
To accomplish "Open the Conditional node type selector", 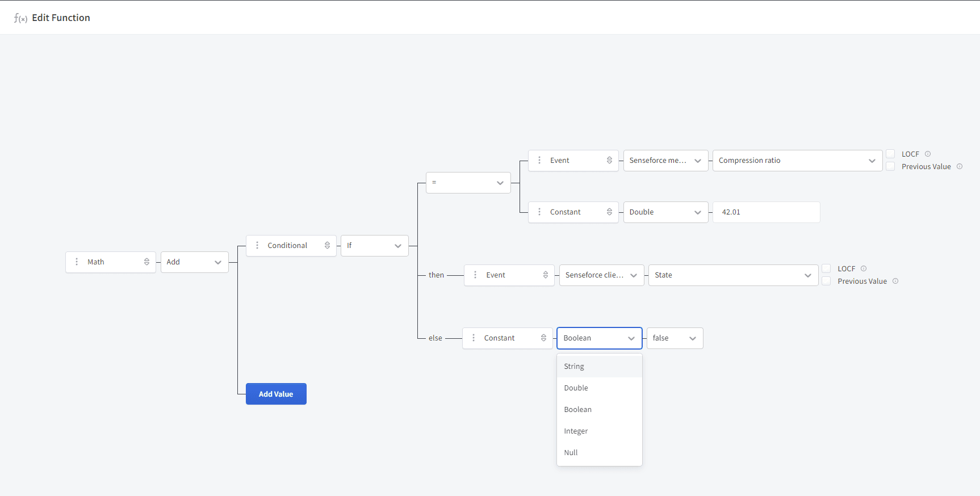I will [327, 245].
